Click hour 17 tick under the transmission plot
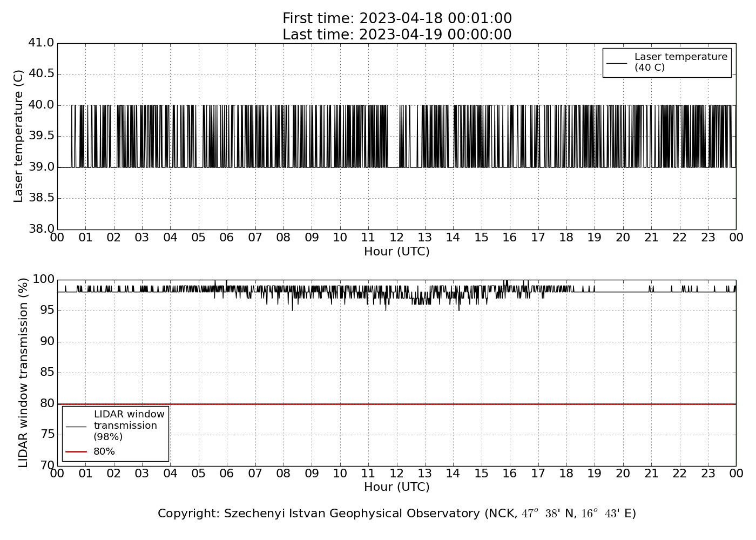This screenshot has height=540, width=756. [538, 474]
